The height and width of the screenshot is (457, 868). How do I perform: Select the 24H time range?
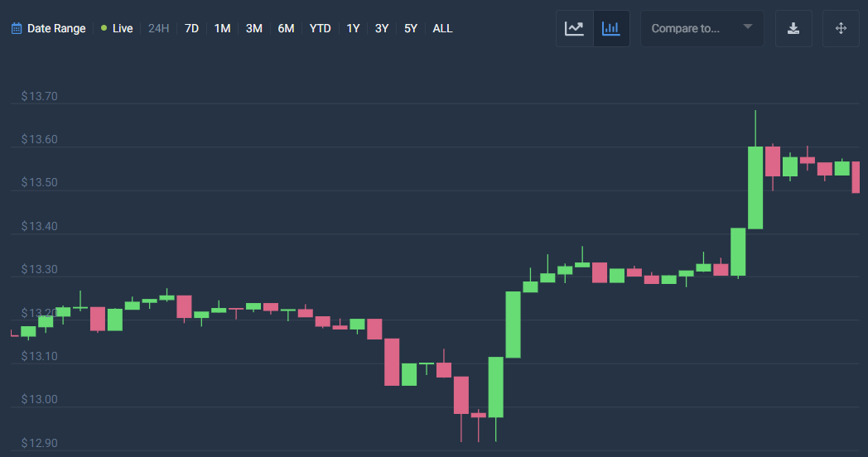tap(158, 28)
